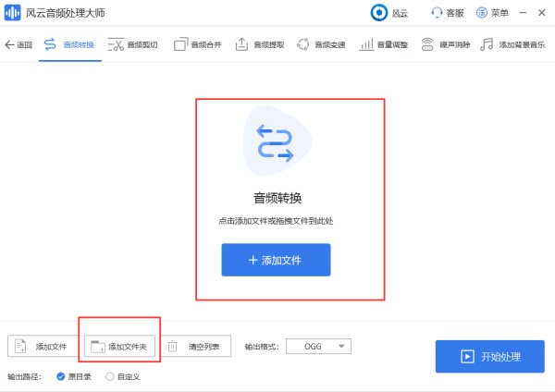
Task: Open the 客服 customer service
Action: [448, 13]
